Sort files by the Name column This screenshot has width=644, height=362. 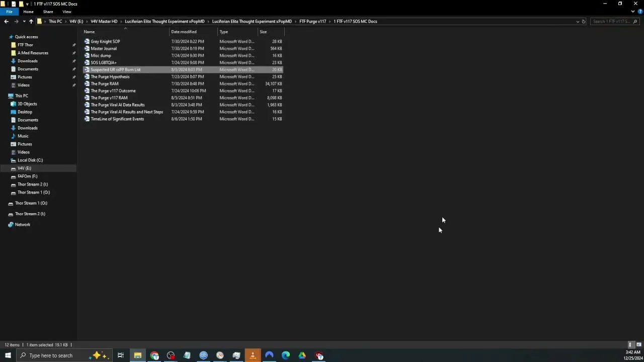[x=126, y=32]
